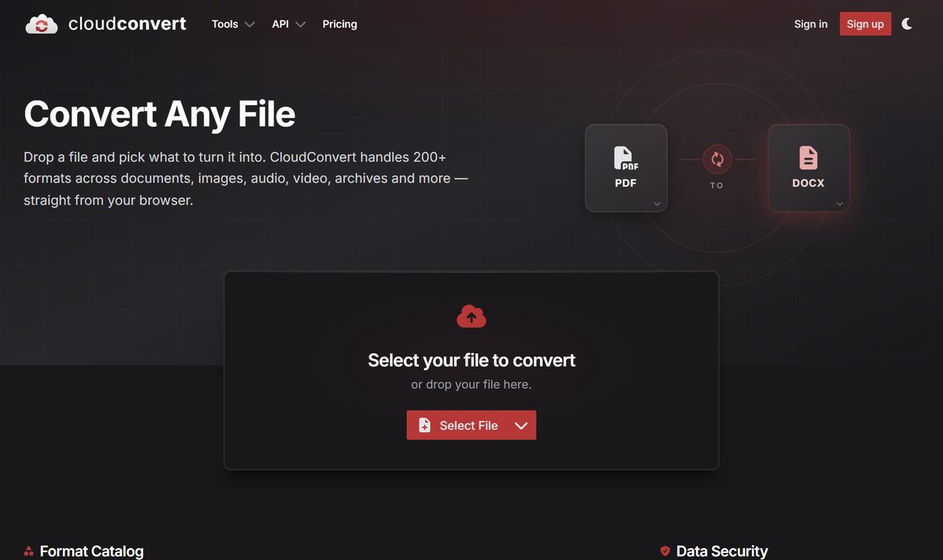Click the Format Catalog heading
The height and width of the screenshot is (560, 943).
91,551
